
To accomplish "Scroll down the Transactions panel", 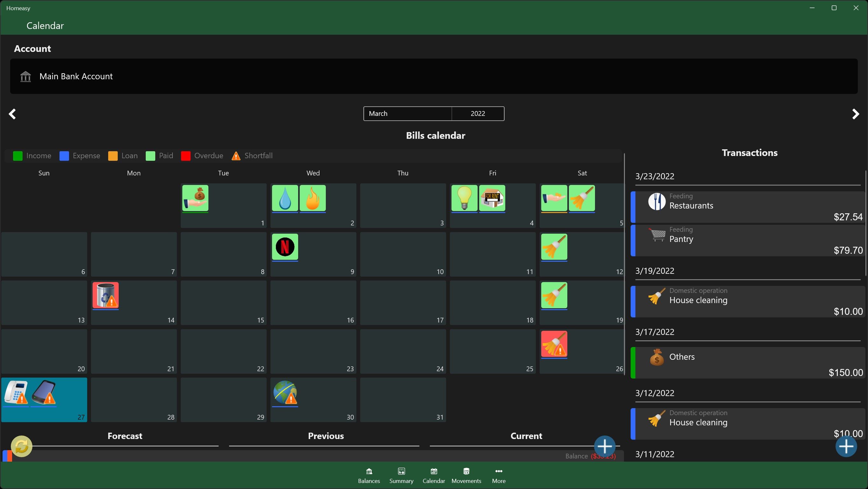I will pos(864,358).
